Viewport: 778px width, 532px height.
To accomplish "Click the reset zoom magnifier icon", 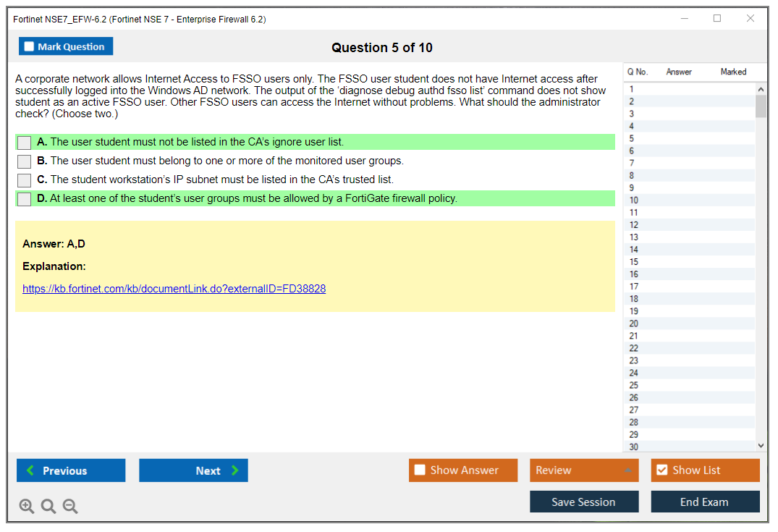I will point(48,506).
